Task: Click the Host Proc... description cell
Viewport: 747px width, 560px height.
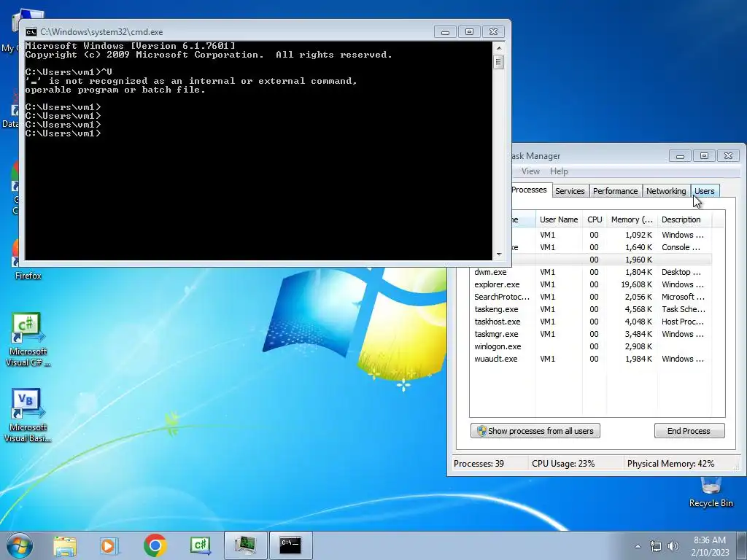Action: pyautogui.click(x=683, y=322)
